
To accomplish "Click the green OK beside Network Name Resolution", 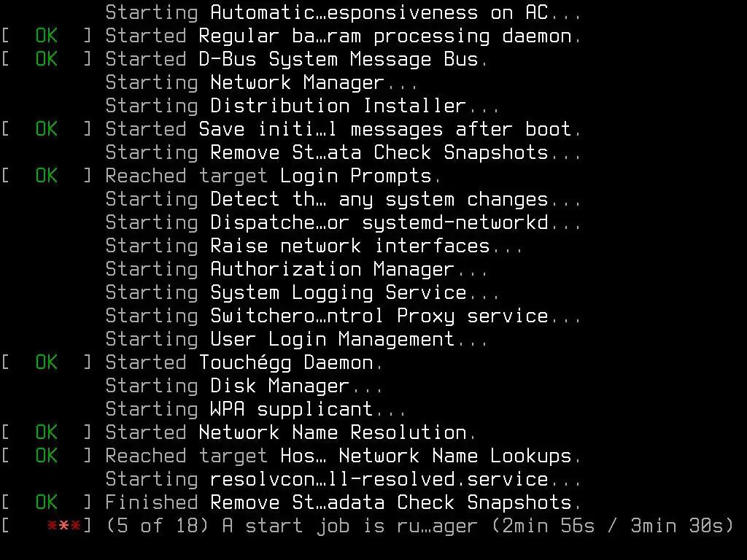I will tap(46, 432).
